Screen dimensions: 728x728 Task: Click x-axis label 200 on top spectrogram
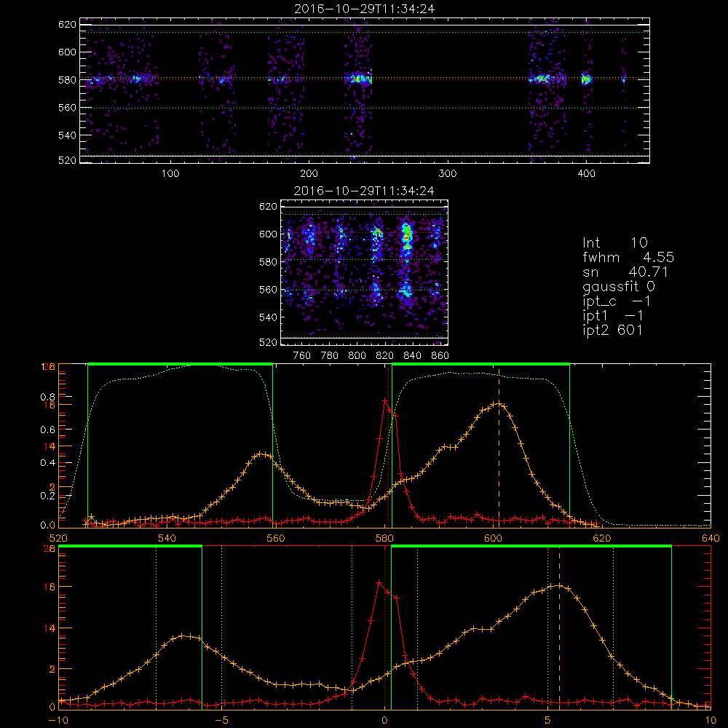pyautogui.click(x=309, y=174)
